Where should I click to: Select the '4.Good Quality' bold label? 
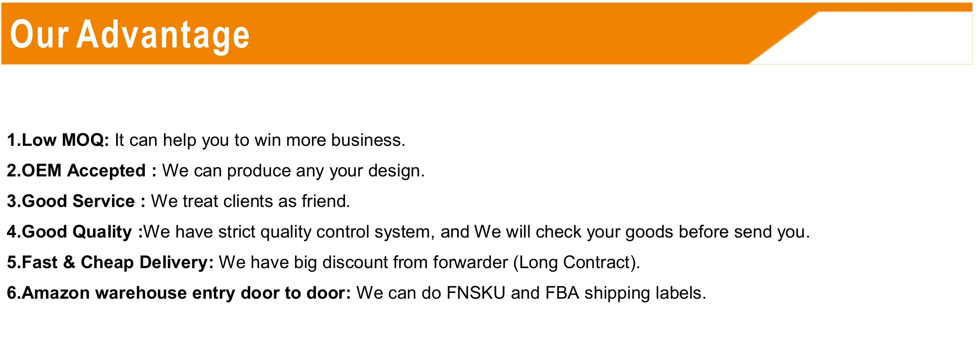coord(69,232)
